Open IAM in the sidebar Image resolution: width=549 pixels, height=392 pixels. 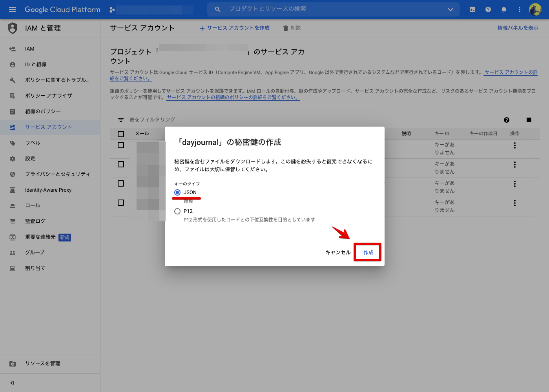[x=30, y=49]
